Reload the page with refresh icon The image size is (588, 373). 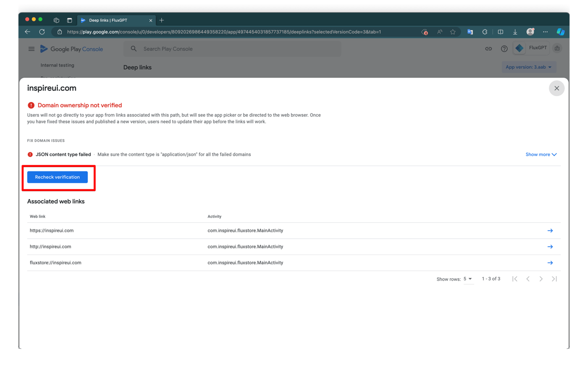point(42,32)
